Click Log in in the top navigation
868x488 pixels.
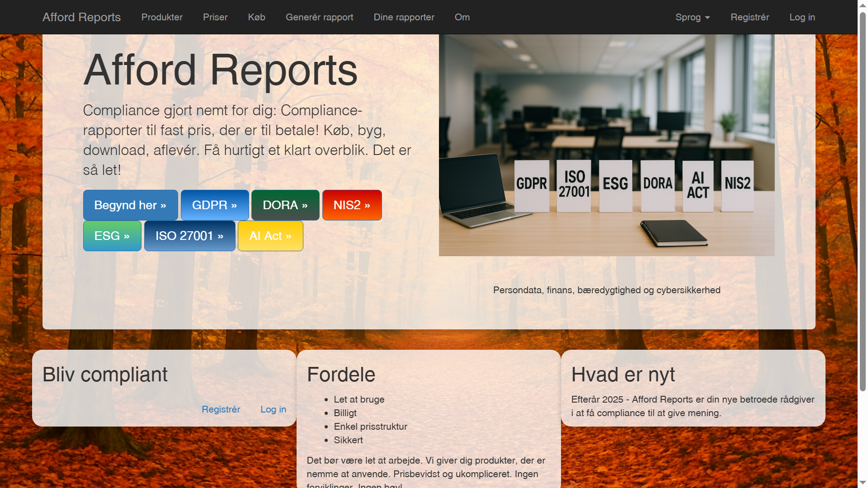tap(802, 17)
